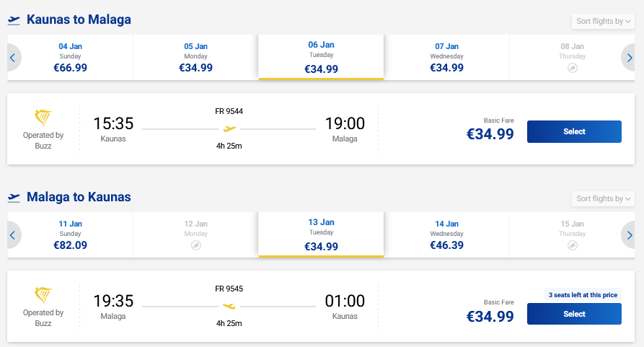Click the 3 seats left at this price badge
Screen dimensions: 644x347
tap(583, 295)
